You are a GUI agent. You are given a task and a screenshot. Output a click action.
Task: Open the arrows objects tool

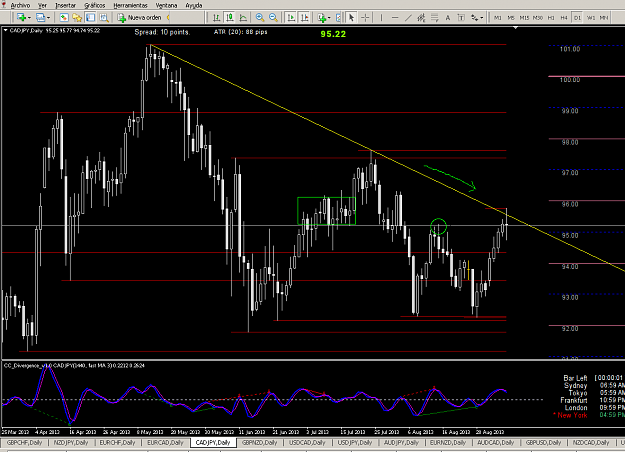[x=474, y=18]
